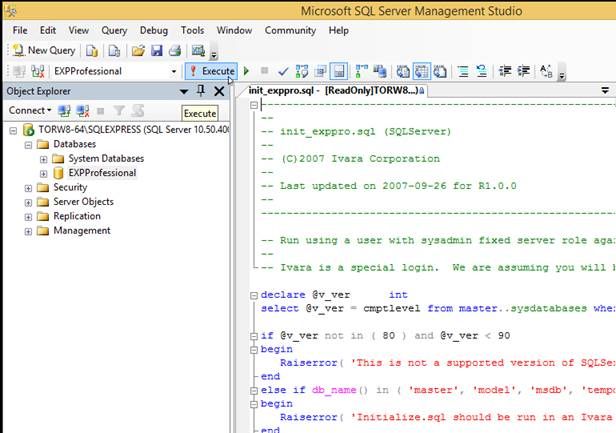
Task: Open the File menu
Action: coord(20,30)
